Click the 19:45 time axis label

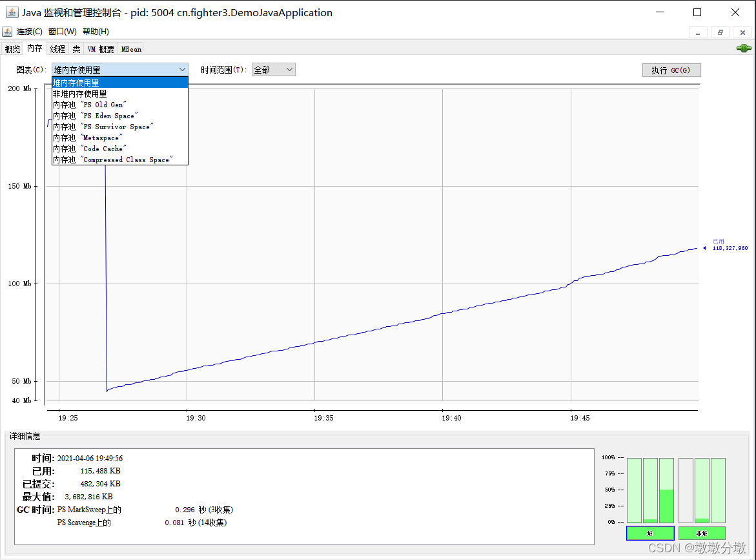click(580, 418)
